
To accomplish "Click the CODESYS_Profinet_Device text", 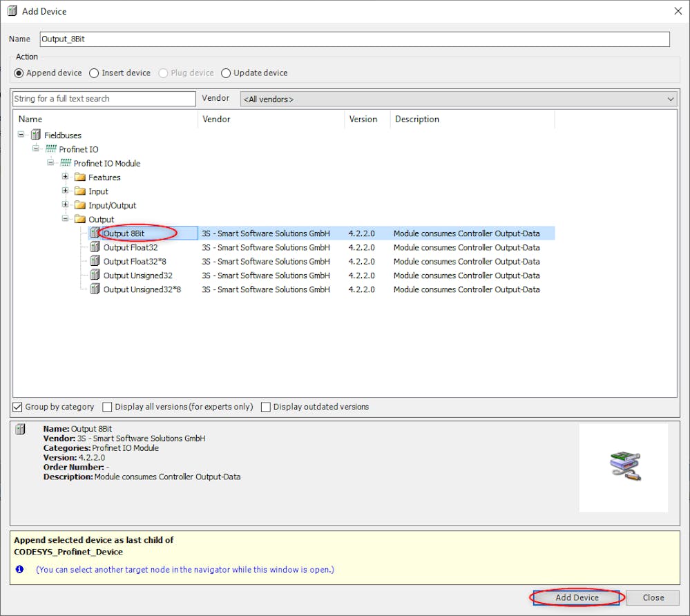I will click(68, 552).
